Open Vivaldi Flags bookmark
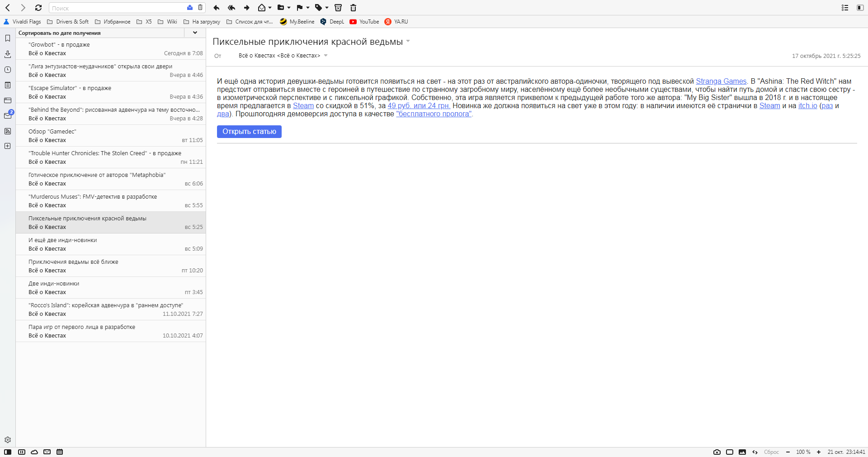The image size is (868, 457). (x=22, y=22)
